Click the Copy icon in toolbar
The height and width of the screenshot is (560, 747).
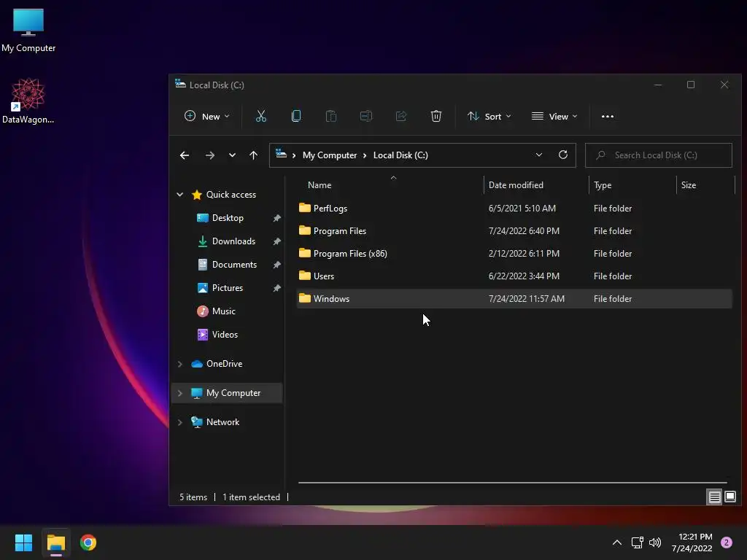click(x=296, y=116)
